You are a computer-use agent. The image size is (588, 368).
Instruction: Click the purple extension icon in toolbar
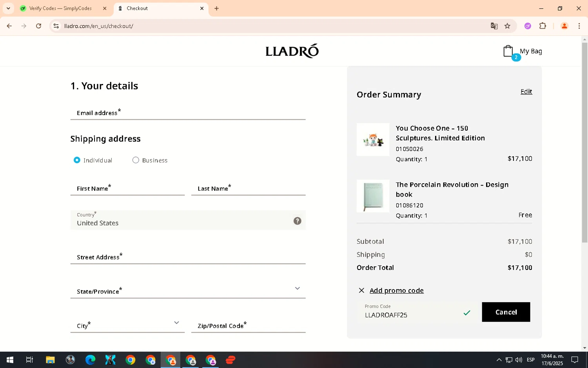(528, 26)
